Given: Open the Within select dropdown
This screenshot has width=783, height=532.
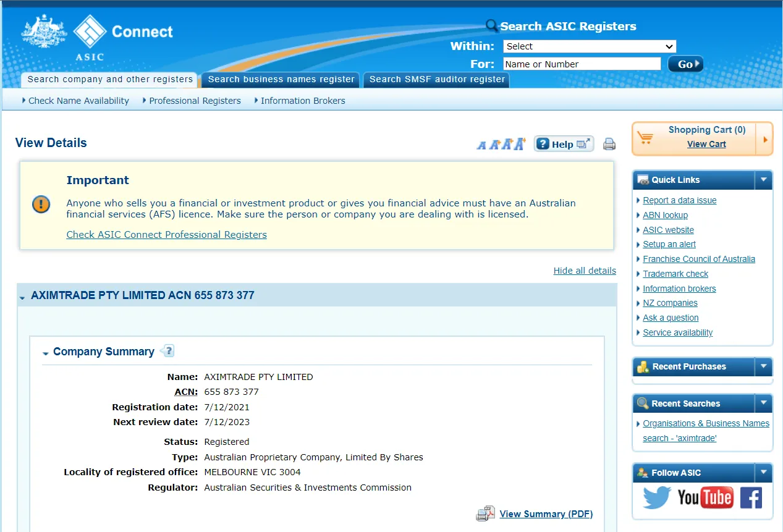Looking at the screenshot, I should (590, 46).
